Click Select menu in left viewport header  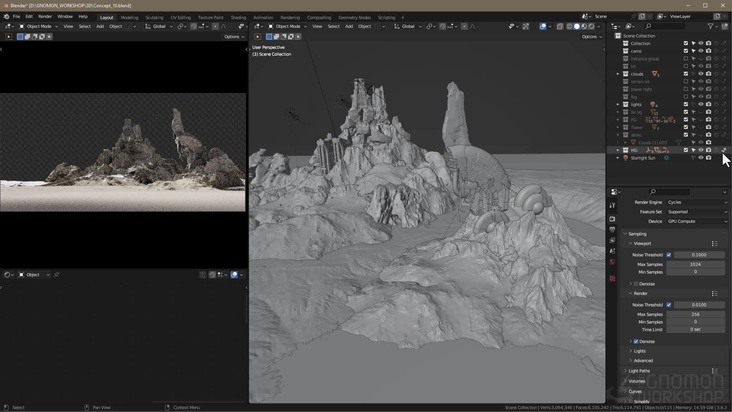point(84,27)
